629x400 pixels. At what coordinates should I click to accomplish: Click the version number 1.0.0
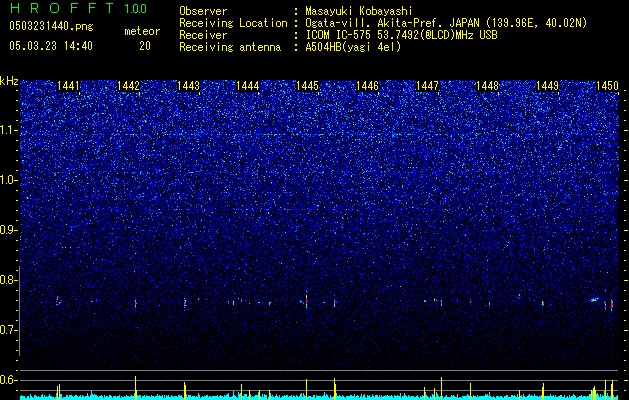(x=136, y=8)
